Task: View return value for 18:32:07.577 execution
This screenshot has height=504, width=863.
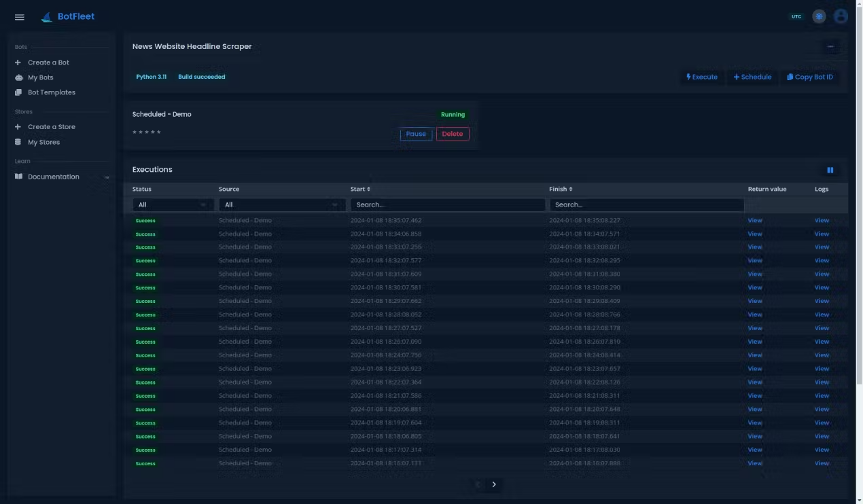Action: pos(755,260)
